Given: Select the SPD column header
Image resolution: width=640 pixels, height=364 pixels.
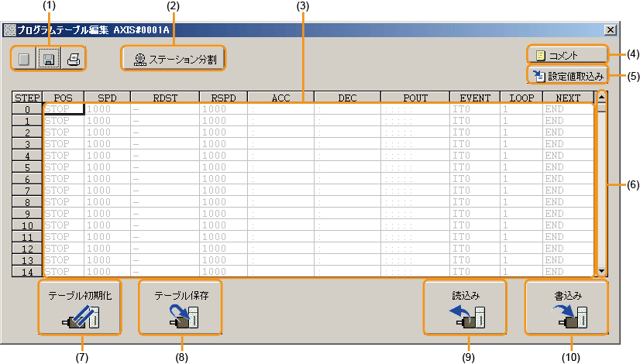Looking at the screenshot, I should coord(108,98).
